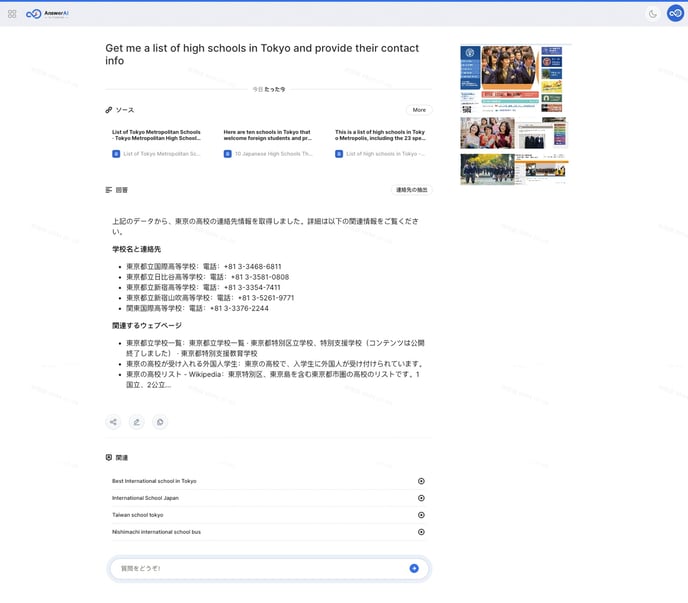Click phone number +81 3-5261-9771
Screen dimensions: 688x603
pos(266,298)
